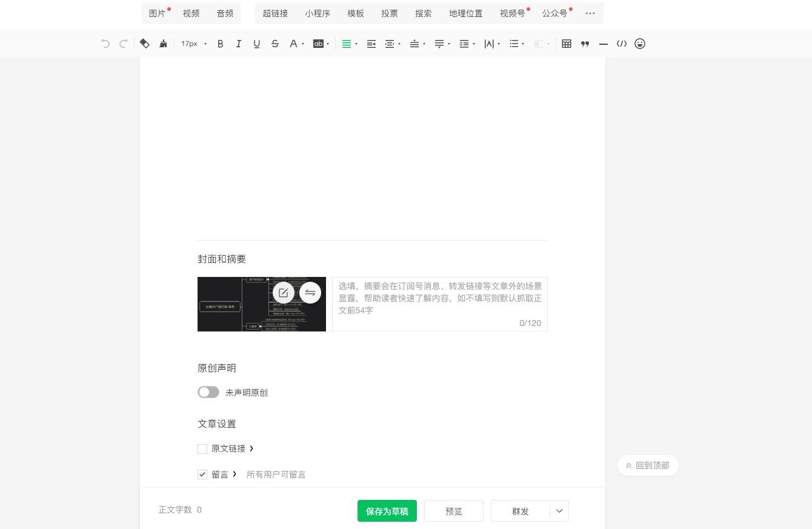Click 搜索 in the insert bar
Image resolution: width=812 pixels, height=529 pixels.
424,13
